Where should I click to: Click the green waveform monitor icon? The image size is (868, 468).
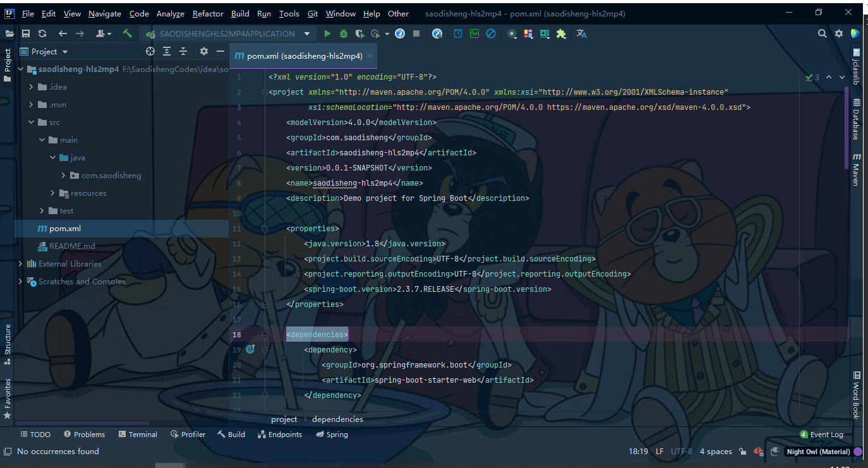click(x=474, y=33)
